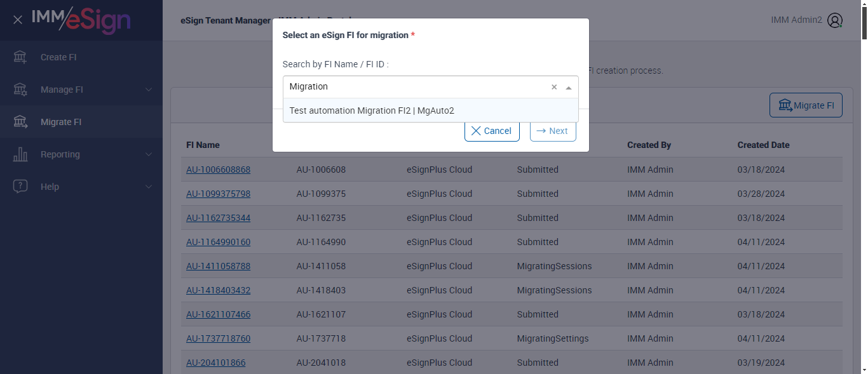868x374 pixels.
Task: Open the IMM Admin2 user profile icon
Action: point(835,20)
